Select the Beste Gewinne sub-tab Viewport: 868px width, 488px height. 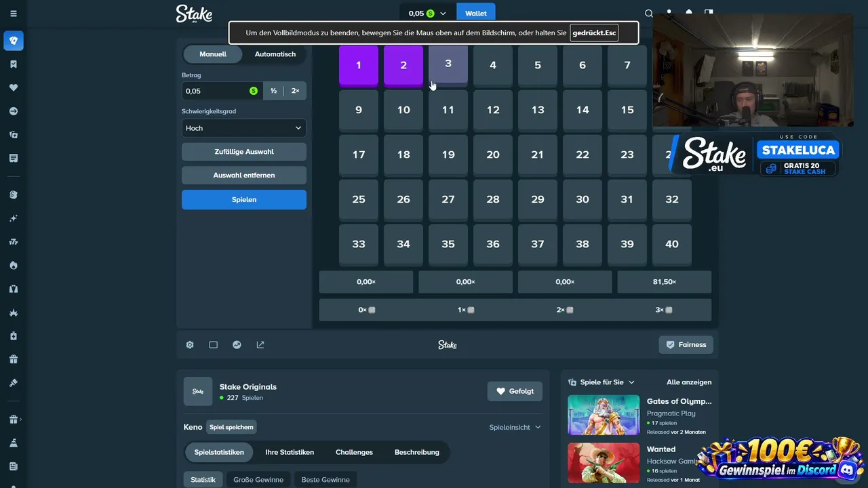coord(325,480)
